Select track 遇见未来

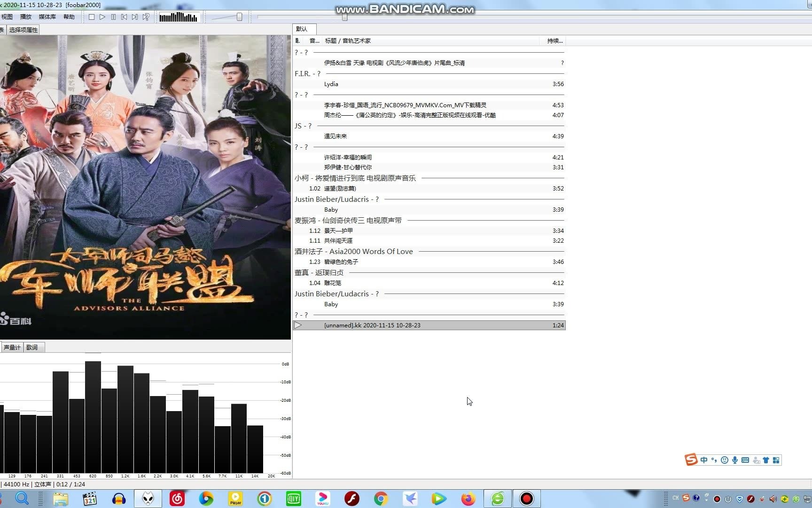pyautogui.click(x=429, y=136)
